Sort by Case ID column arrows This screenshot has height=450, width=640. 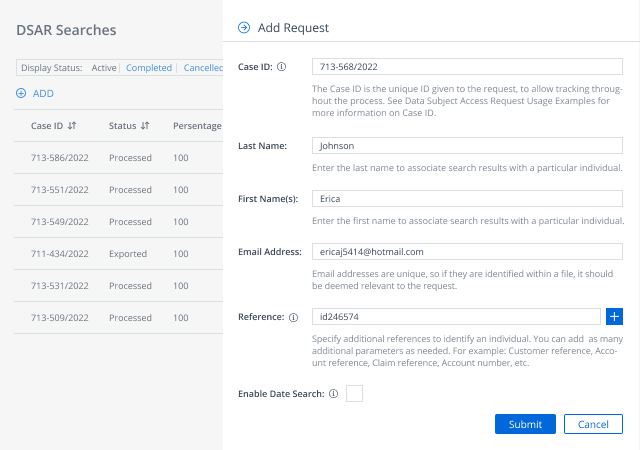[x=73, y=126]
